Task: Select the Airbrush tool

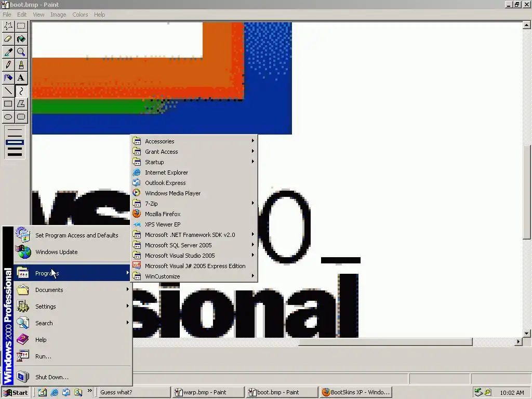Action: coord(8,78)
